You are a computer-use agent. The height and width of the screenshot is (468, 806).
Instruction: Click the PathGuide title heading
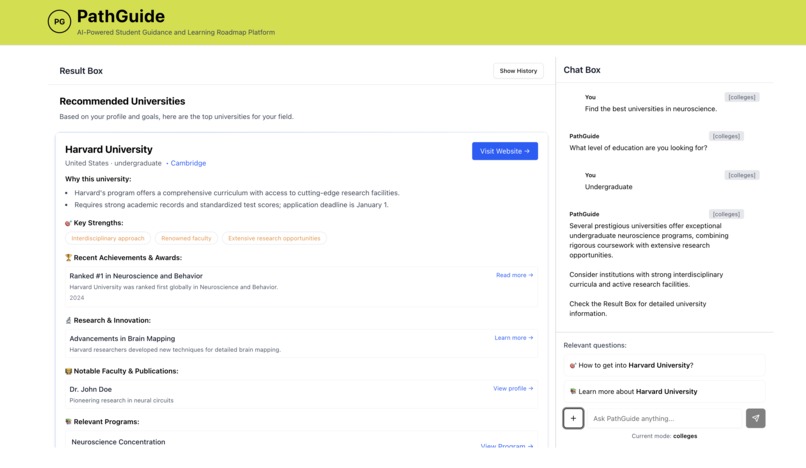tap(121, 16)
